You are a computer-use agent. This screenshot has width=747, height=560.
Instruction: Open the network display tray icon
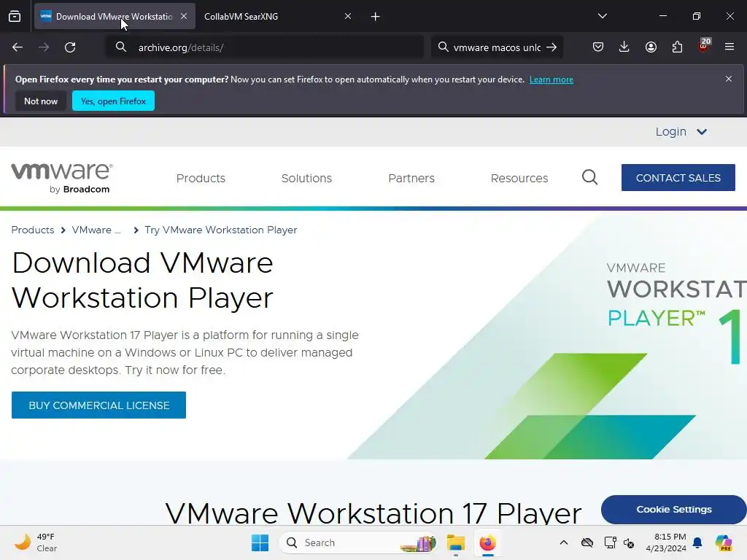pos(611,542)
